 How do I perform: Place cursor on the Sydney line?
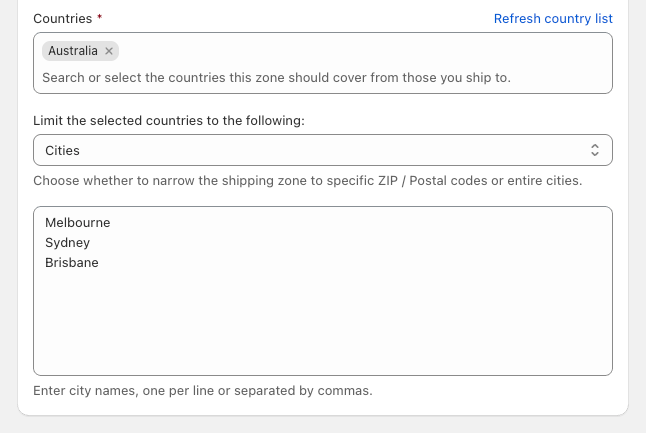tap(67, 242)
